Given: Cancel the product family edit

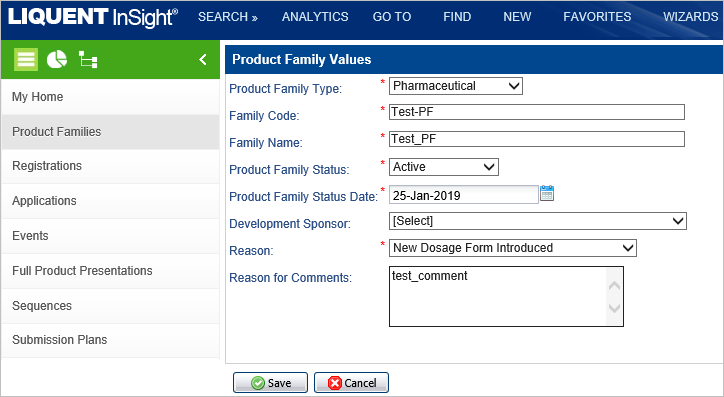Looking at the screenshot, I should [x=351, y=383].
